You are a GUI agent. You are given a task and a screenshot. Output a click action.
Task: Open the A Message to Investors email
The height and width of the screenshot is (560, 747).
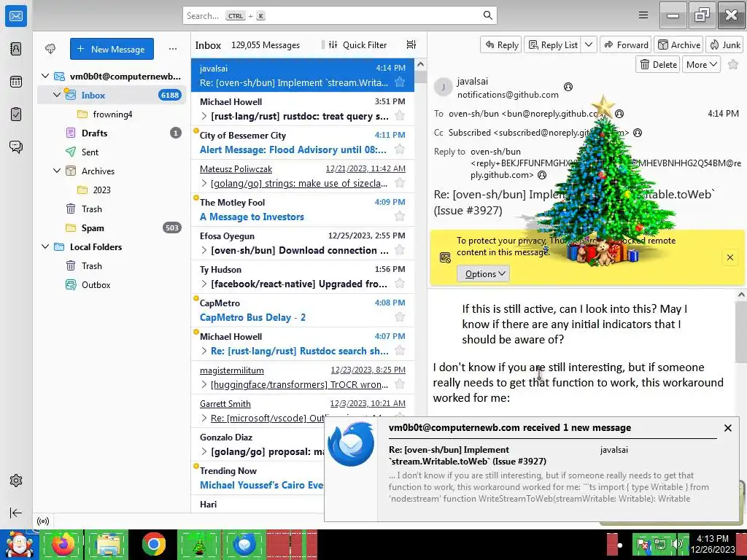(x=303, y=209)
